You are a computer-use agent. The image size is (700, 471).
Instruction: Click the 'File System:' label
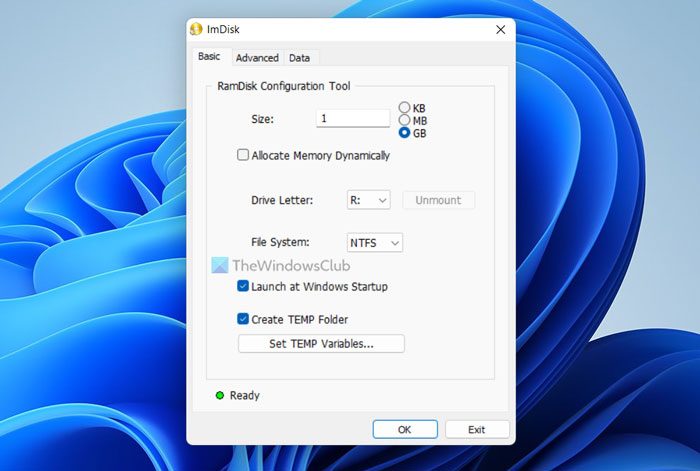pos(280,242)
